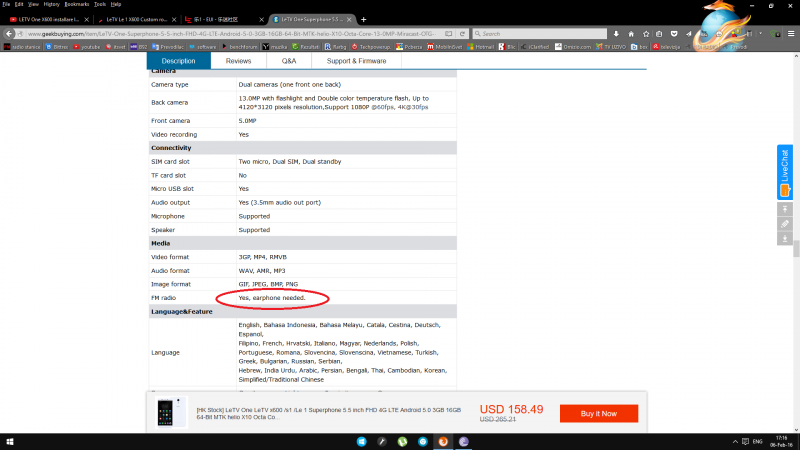
Task: Click 'Yes, earphone needed.' FM radio value
Action: [272, 298]
